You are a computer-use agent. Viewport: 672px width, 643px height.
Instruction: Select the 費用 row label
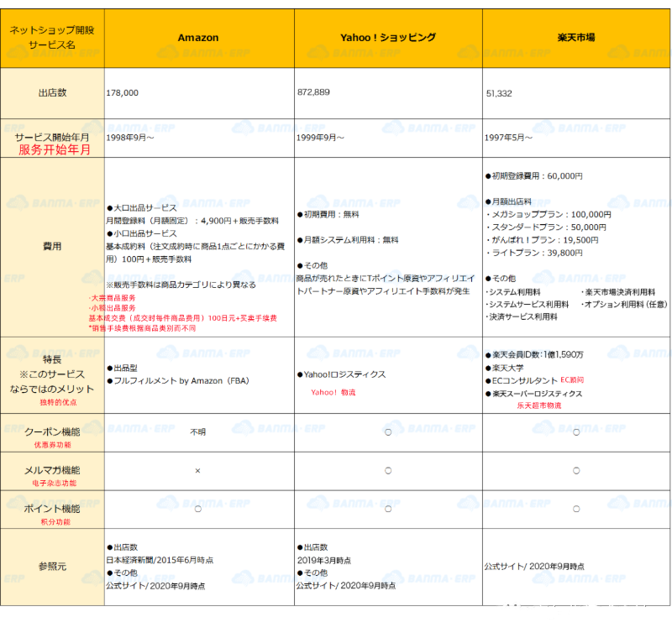click(x=52, y=246)
